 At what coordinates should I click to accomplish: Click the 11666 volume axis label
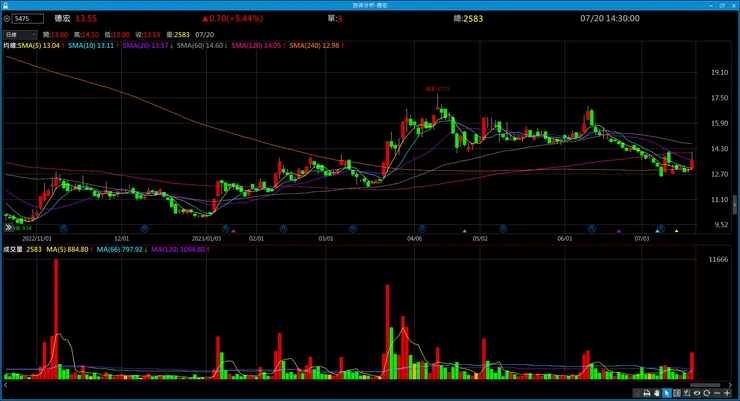[718, 259]
